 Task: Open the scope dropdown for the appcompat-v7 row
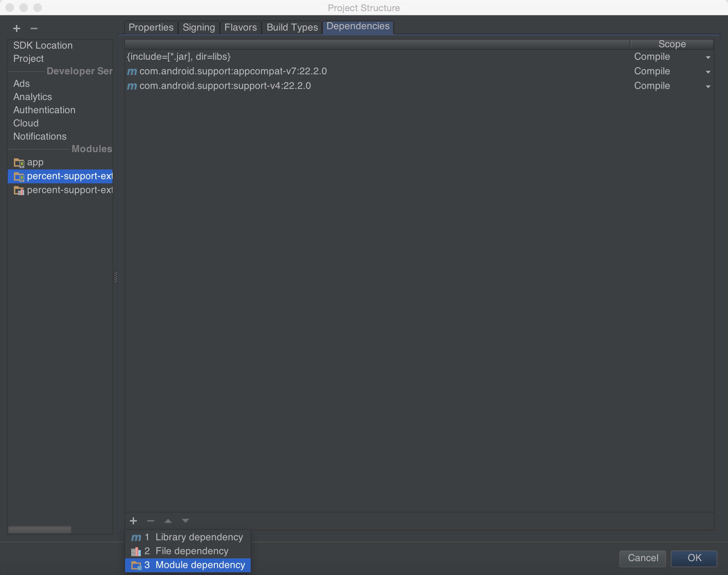coord(708,72)
